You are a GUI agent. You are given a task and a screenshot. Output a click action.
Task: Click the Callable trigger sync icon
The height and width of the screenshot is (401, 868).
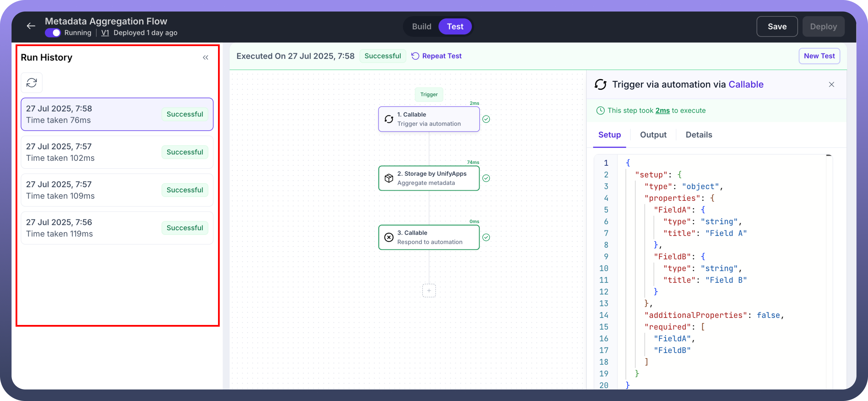click(388, 119)
